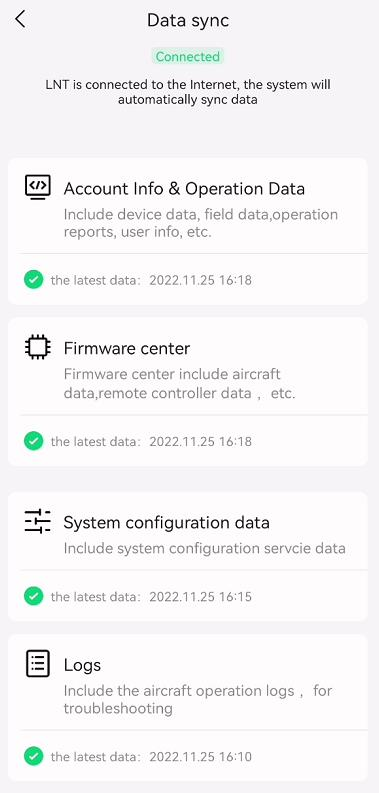Viewport: 379px width, 793px height.
Task: Click green checkmark under System configuration card
Action: 33,596
